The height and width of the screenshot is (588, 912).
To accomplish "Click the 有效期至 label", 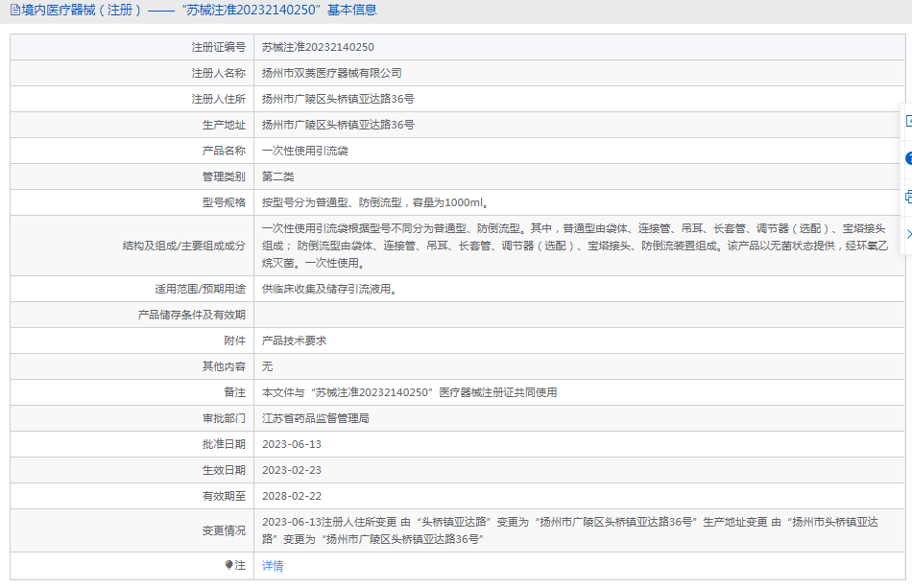I will coord(224,496).
